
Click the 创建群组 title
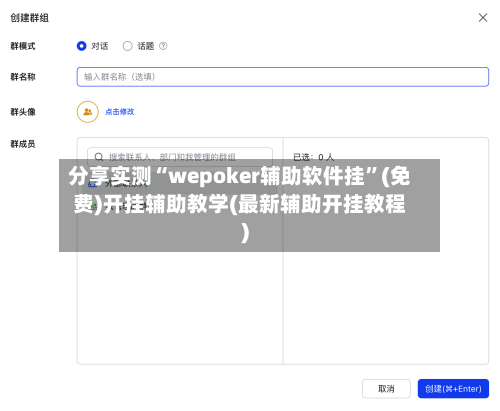tap(30, 18)
